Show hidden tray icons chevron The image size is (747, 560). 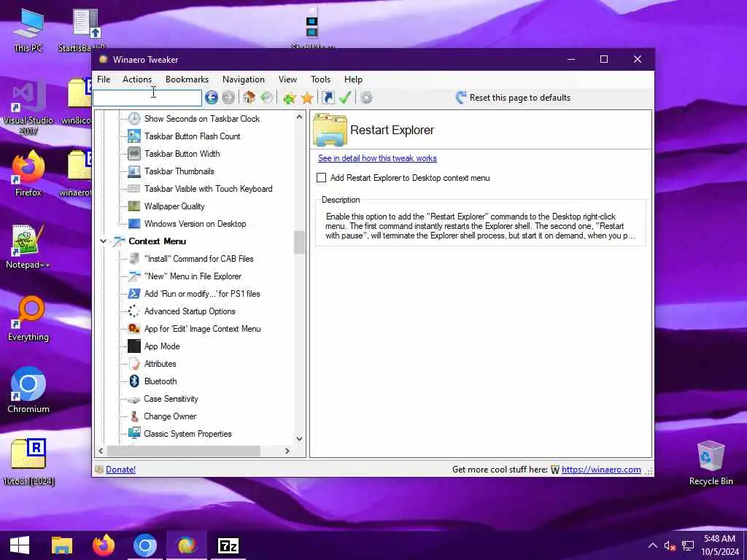click(x=653, y=545)
